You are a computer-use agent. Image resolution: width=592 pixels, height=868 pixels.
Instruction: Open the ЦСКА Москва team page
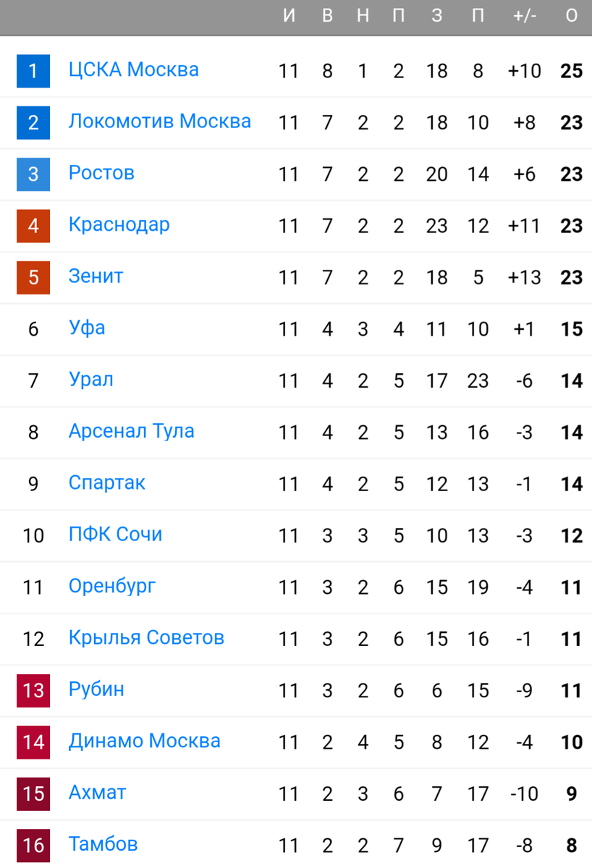(133, 69)
